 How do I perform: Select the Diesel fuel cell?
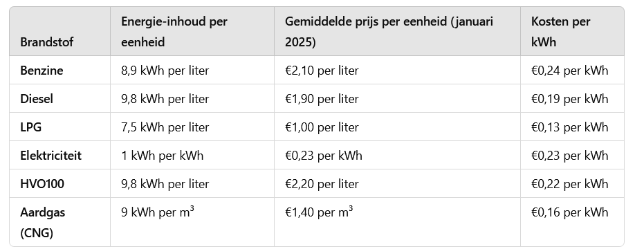point(37,99)
